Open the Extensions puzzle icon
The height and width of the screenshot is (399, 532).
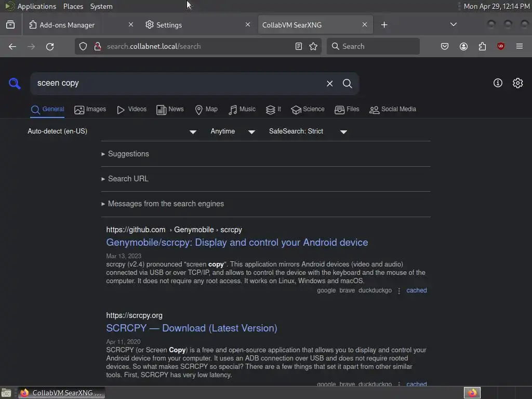click(482, 46)
